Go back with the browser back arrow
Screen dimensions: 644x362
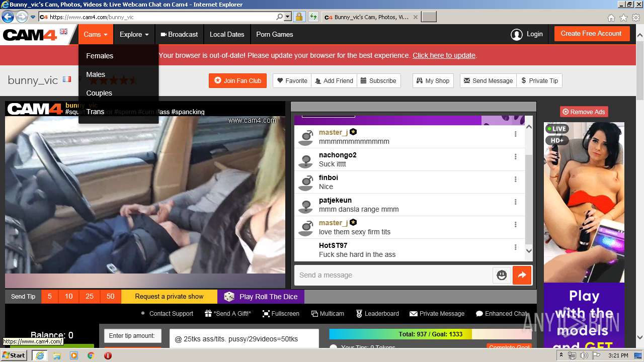click(x=8, y=17)
